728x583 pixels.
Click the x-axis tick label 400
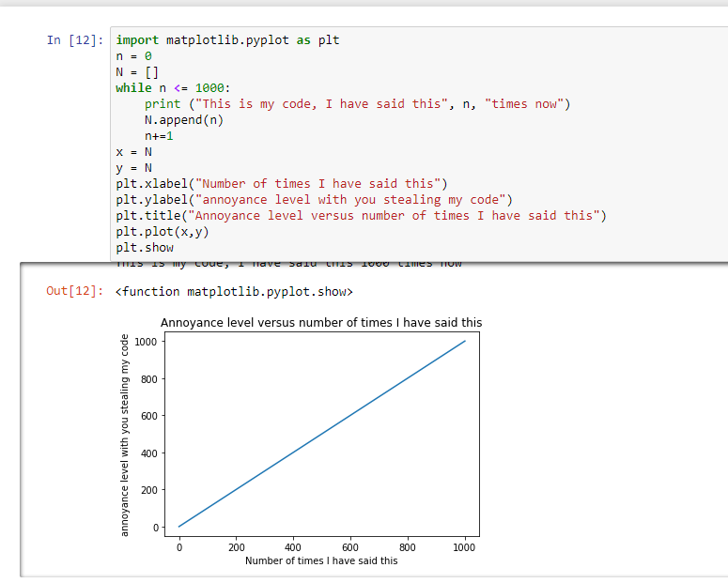(293, 547)
